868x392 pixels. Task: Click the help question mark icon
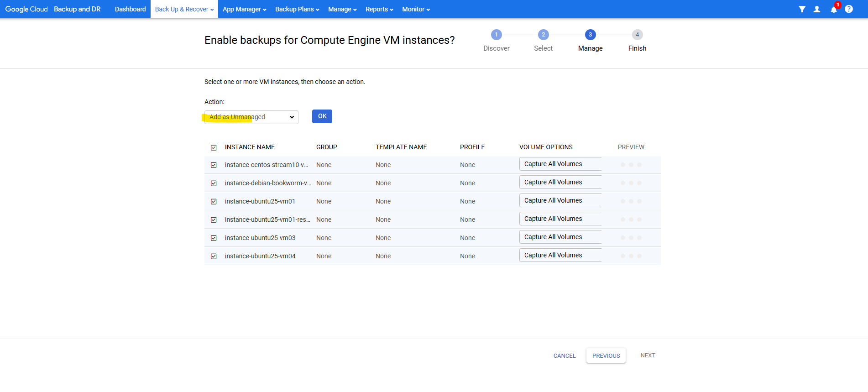coord(849,9)
